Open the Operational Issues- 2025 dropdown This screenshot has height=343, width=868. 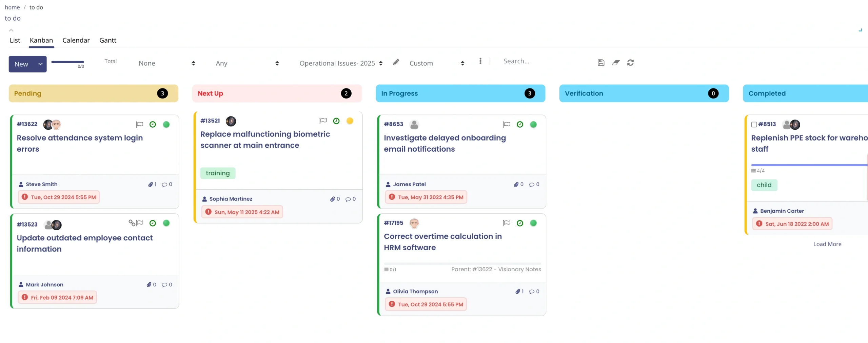click(341, 63)
